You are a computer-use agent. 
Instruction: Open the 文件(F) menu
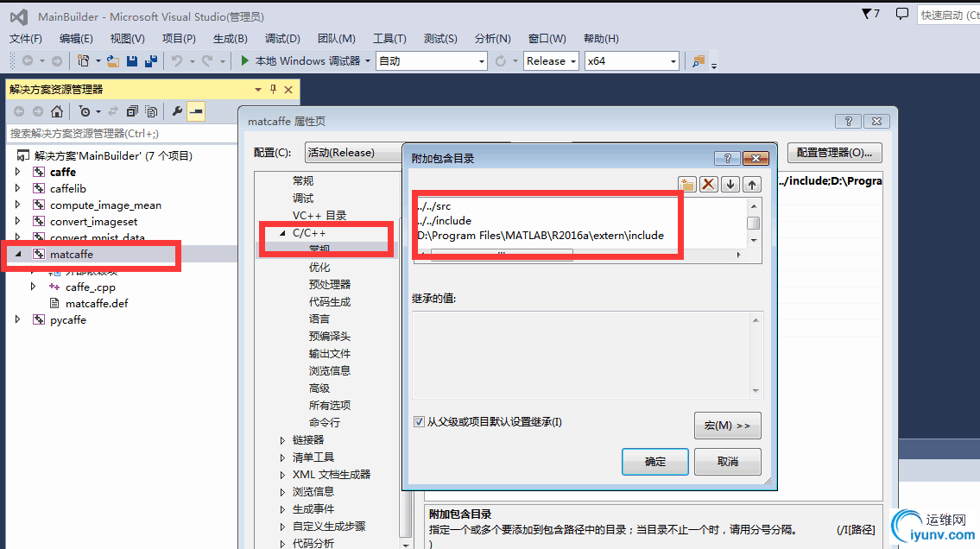click(26, 39)
